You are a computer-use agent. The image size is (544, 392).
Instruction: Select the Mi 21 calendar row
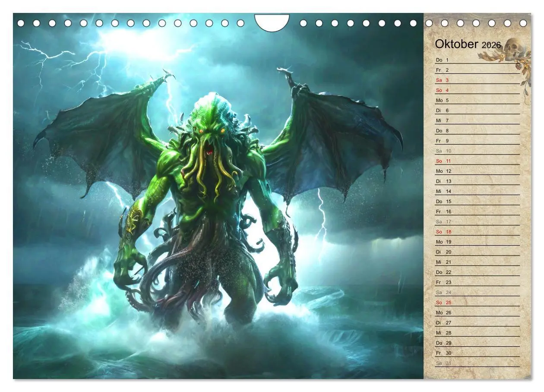(x=477, y=262)
